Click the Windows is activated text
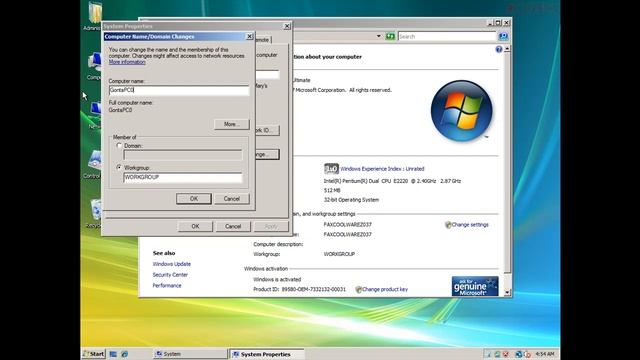Image resolution: width=640 pixels, height=360 pixels. tap(277, 280)
